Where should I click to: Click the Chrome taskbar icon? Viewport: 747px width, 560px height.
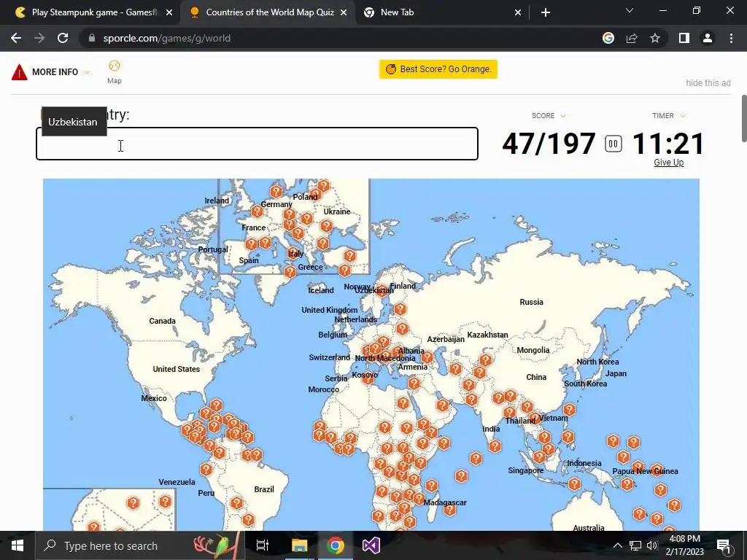[x=336, y=545]
